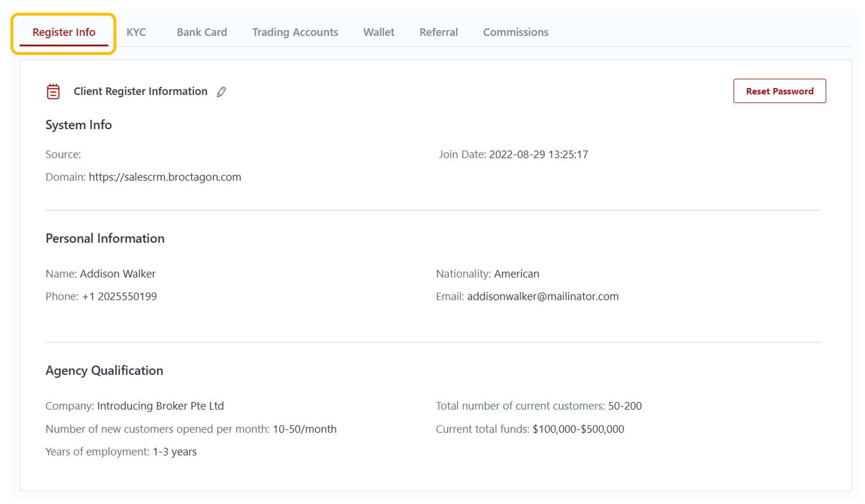865x504 pixels.
Task: Click the Agency Qualification section heading
Action: coord(104,370)
